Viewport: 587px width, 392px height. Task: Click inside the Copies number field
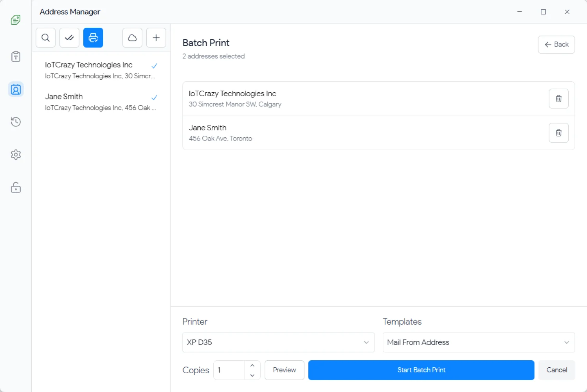(229, 370)
